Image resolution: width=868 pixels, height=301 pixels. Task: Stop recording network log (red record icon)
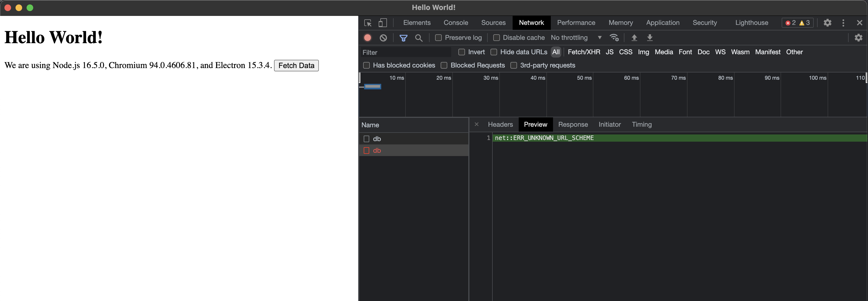(x=367, y=38)
